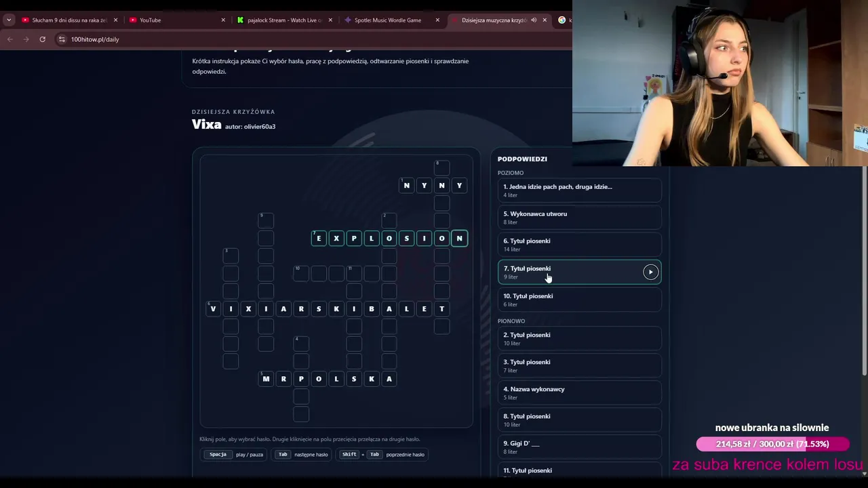
Task: Click the 'play / pauza' shortcut label
Action: point(250,455)
